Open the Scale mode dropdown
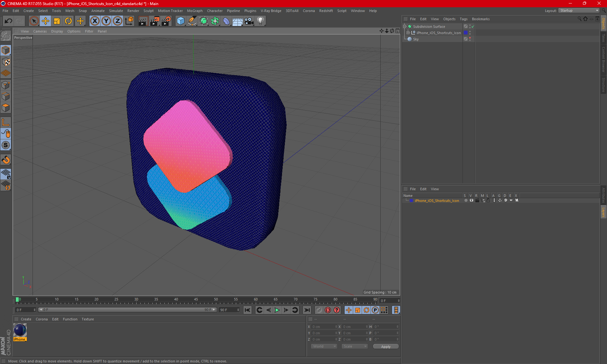607x364 pixels. tap(354, 346)
